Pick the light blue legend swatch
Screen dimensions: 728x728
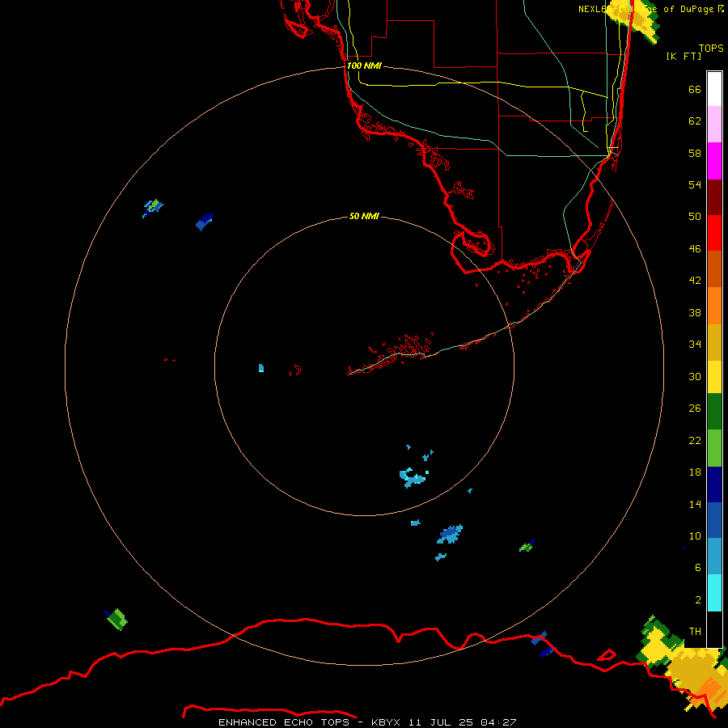pos(714,556)
